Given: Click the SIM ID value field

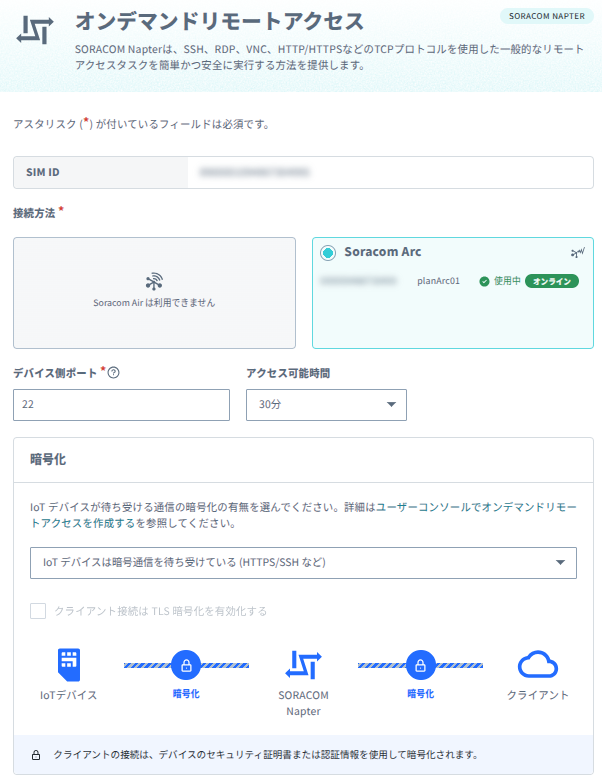Looking at the screenshot, I should (x=390, y=172).
